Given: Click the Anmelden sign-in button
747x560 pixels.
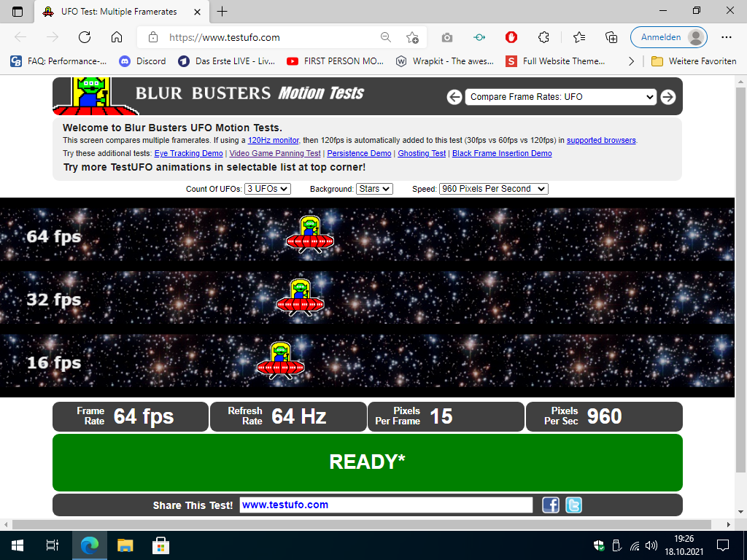Looking at the screenshot, I should pos(668,37).
